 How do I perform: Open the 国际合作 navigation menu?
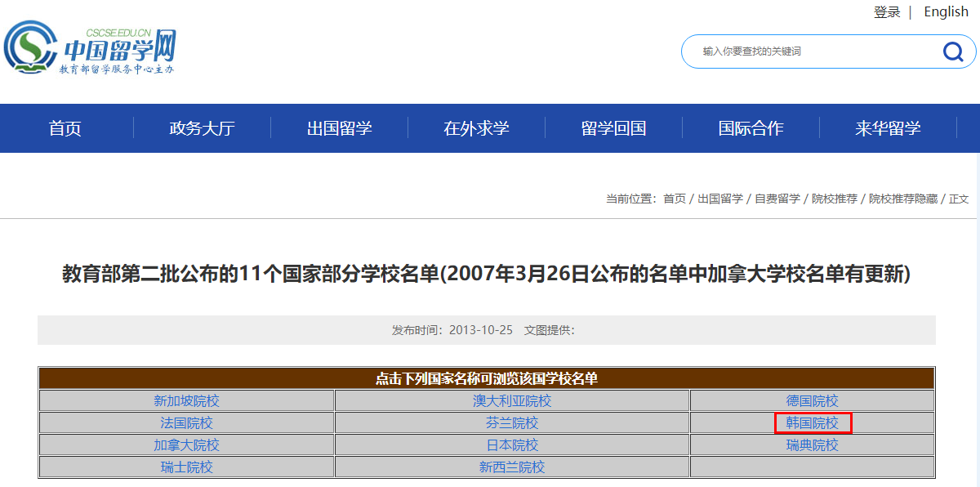point(751,128)
